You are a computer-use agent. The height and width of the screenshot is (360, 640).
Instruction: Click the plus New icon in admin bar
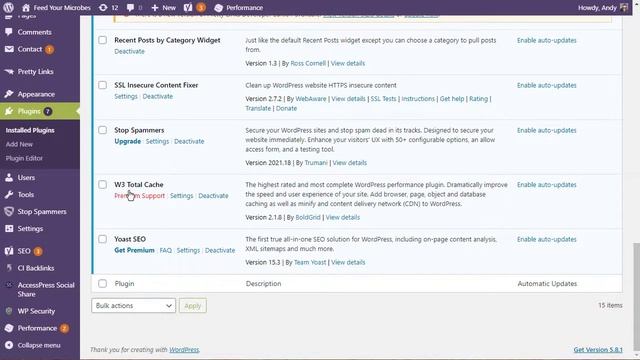click(155, 7)
